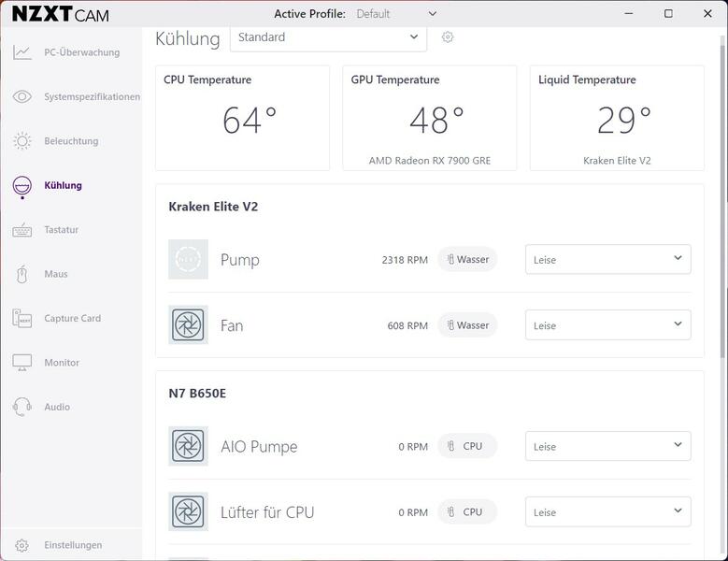Click the Tastatur keyboard icon

tap(21, 230)
